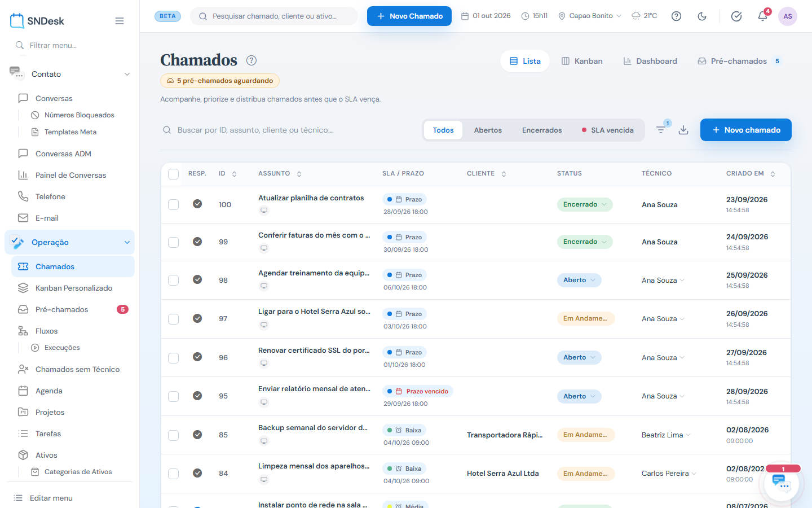
Task: Open the filter icon with badge 1
Action: pyautogui.click(x=661, y=130)
